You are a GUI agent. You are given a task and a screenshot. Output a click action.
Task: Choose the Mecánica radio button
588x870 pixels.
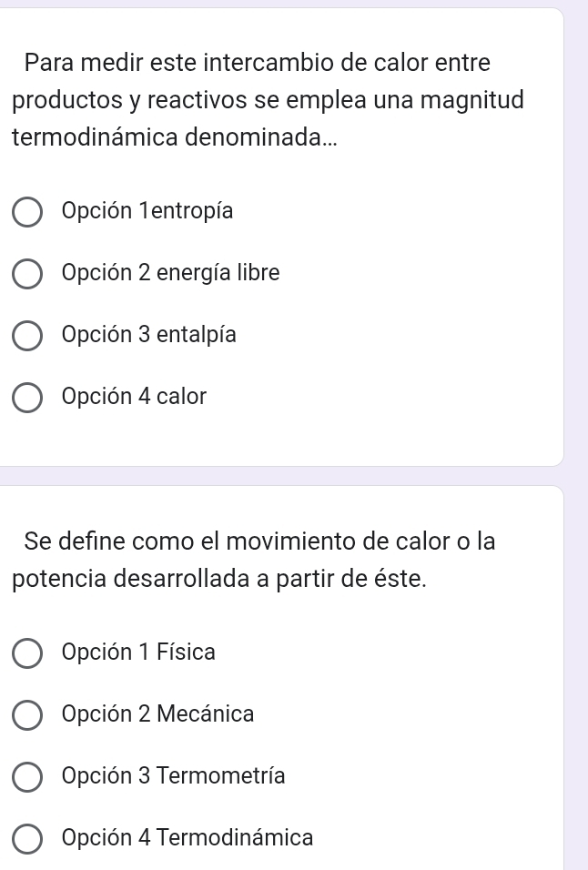point(27,714)
